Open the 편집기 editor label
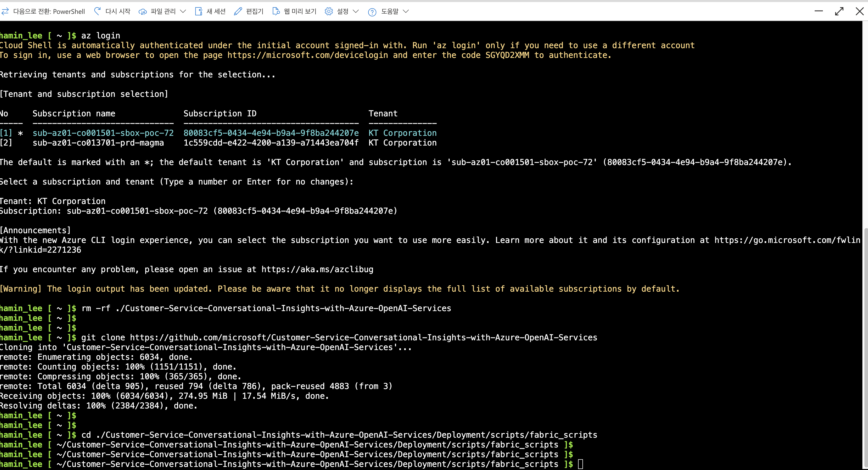The image size is (868, 470). coord(255,12)
